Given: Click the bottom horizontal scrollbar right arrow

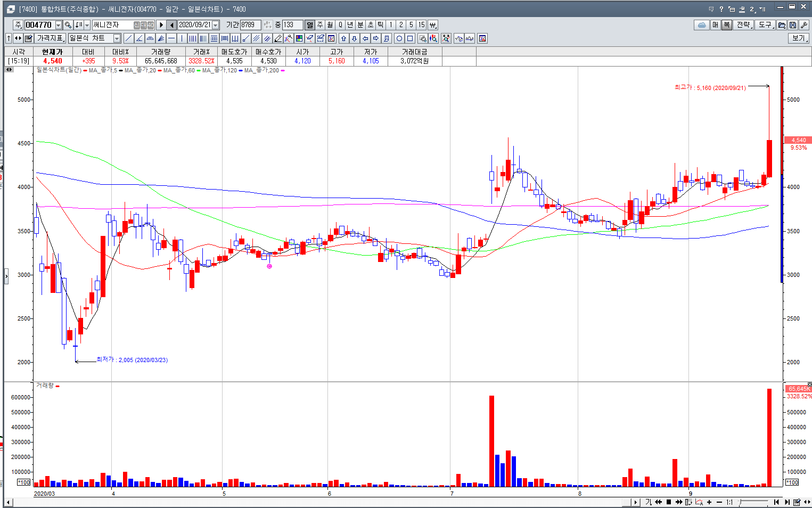Looking at the screenshot, I should point(636,502).
